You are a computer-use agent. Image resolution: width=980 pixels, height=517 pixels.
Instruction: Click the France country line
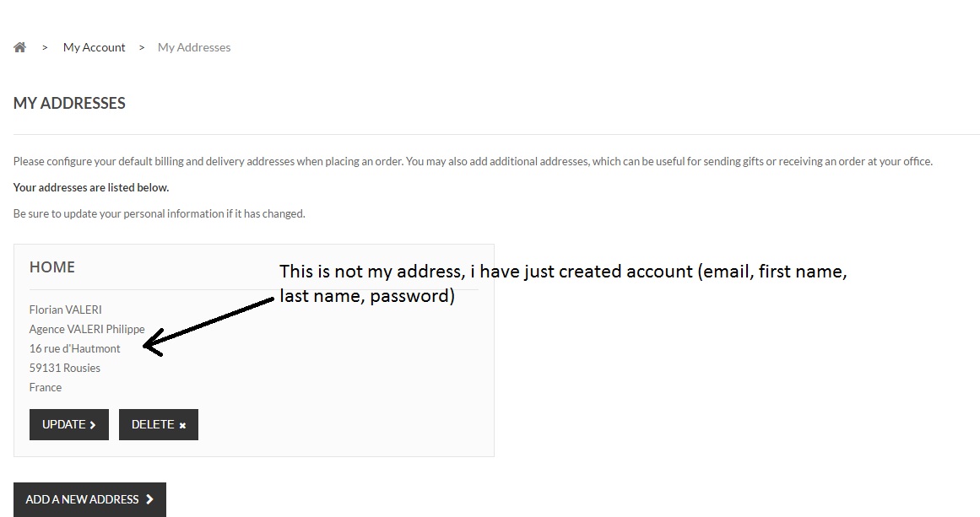tap(46, 387)
